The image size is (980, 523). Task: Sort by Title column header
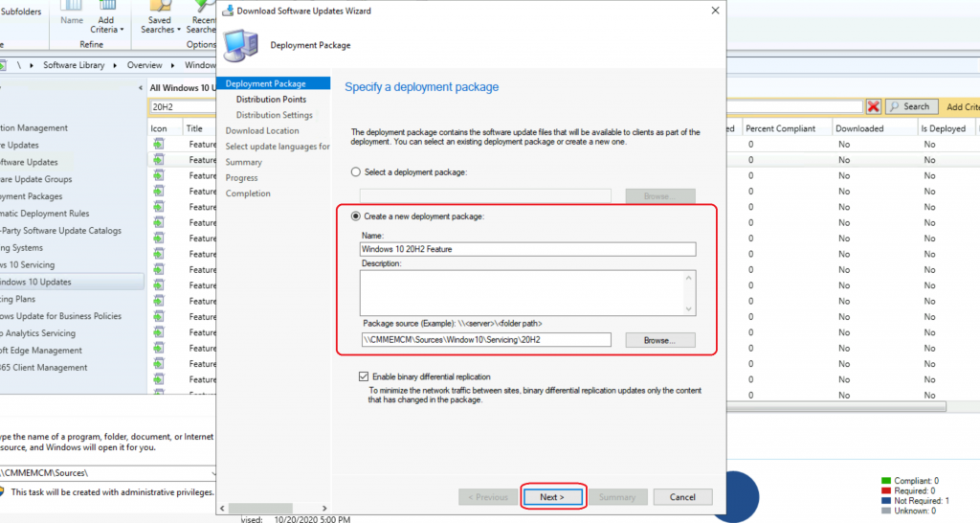click(x=199, y=128)
